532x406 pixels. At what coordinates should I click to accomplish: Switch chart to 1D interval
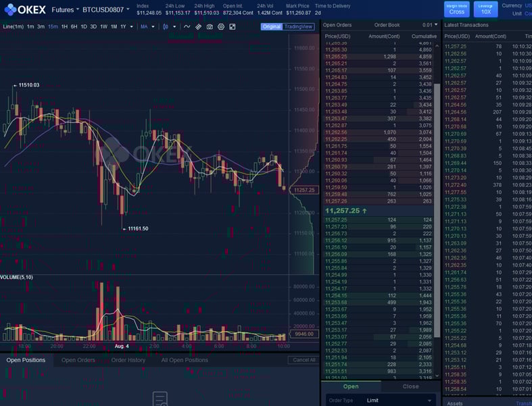pyautogui.click(x=84, y=26)
